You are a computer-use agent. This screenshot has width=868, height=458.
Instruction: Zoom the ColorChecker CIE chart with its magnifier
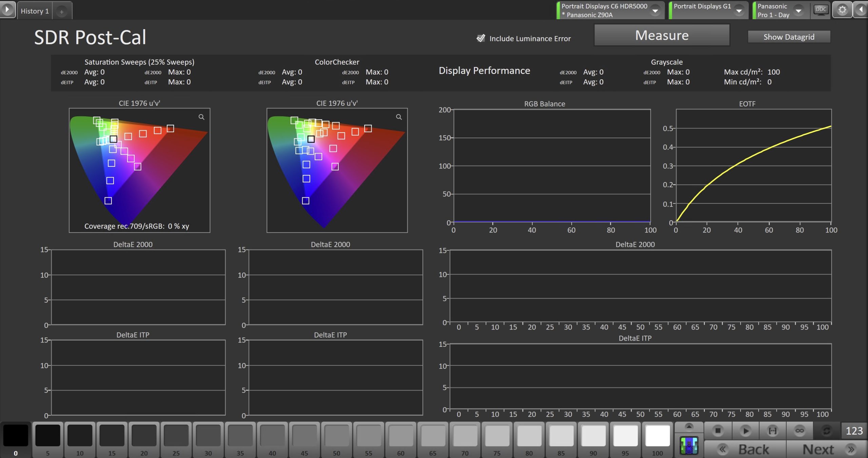[399, 117]
